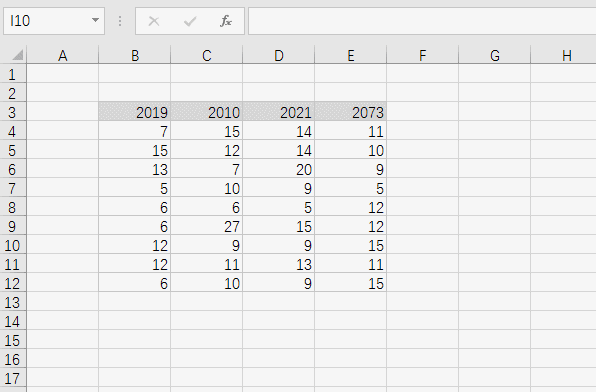Image resolution: width=596 pixels, height=392 pixels.
Task: Click cell C7 with value 10
Action: 206,188
